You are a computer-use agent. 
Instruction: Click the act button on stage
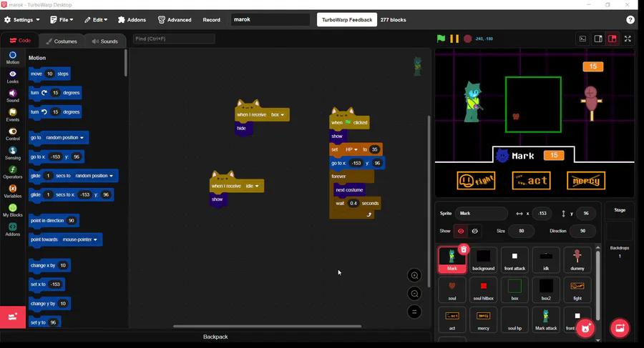coord(531,181)
